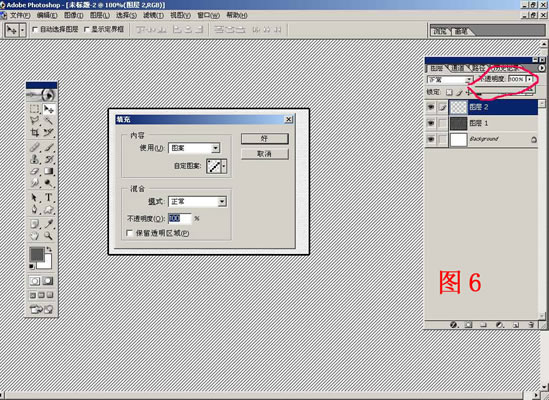This screenshot has height=400, width=549.
Task: Enable Show Bounding Box (显示定界框) checkbox
Action: coord(86,29)
